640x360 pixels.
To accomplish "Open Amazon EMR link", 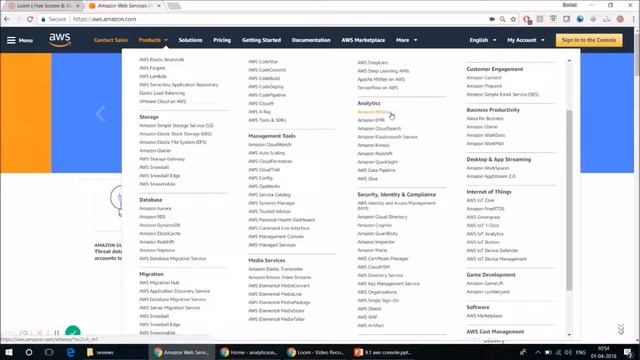I will (371, 120).
